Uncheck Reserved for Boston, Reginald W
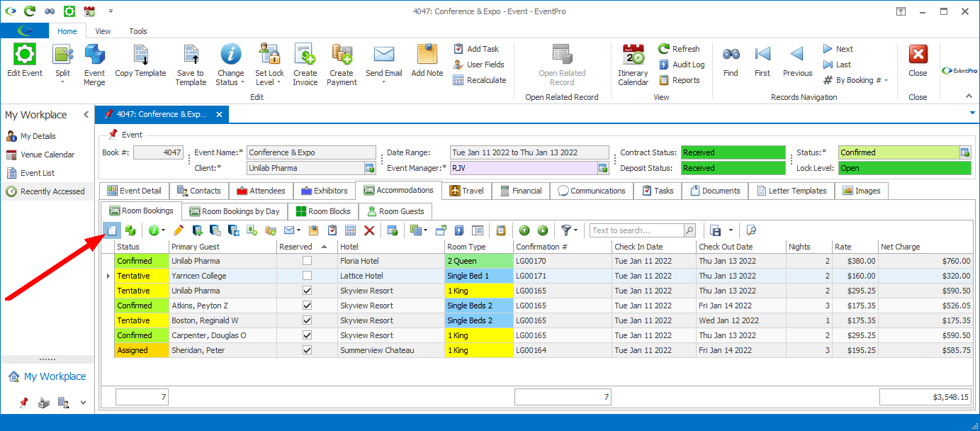This screenshot has height=431, width=980. click(x=307, y=320)
